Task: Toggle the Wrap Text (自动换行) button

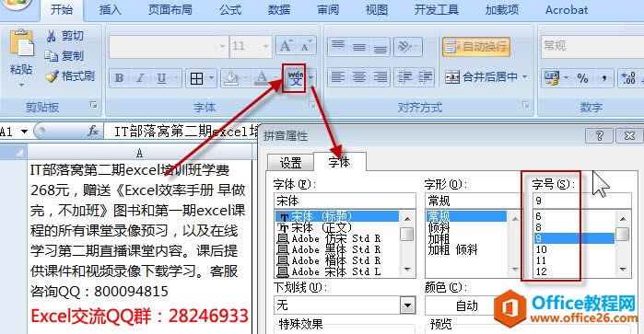Action: pos(476,46)
